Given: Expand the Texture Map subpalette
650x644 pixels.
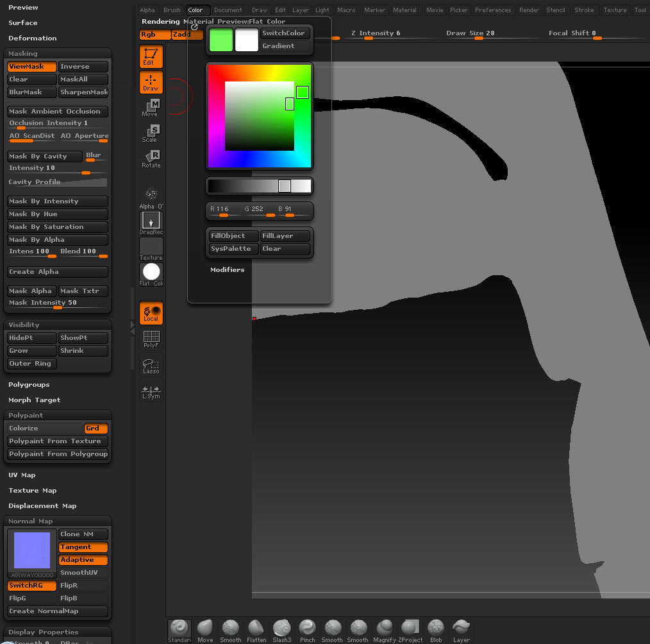Looking at the screenshot, I should (32, 491).
